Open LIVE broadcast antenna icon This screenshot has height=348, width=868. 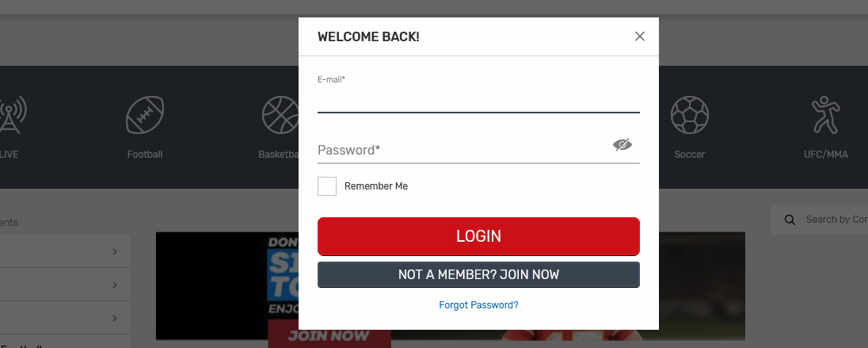point(11,116)
